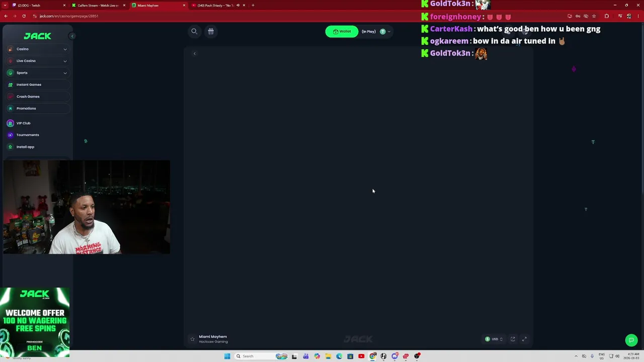Open the saved passwords key icon
The width and height of the screenshot is (644, 362).
578,16
